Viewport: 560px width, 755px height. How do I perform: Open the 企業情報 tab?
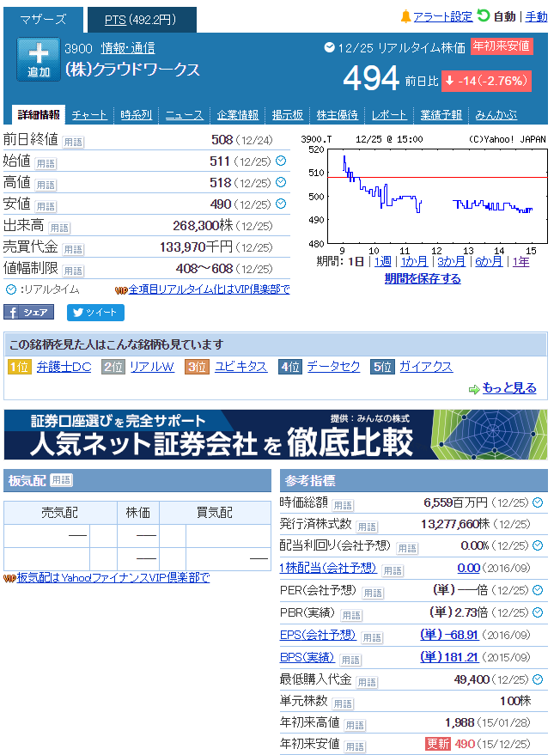(237, 115)
